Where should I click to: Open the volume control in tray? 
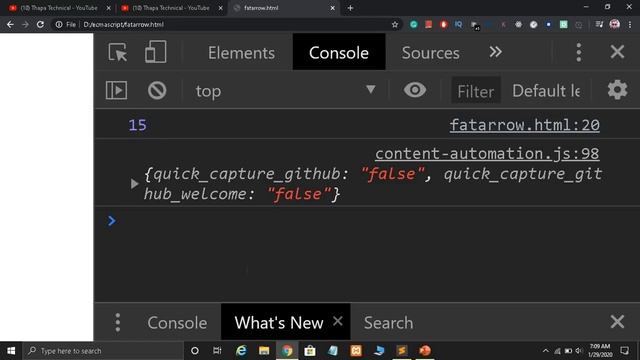coord(579,351)
